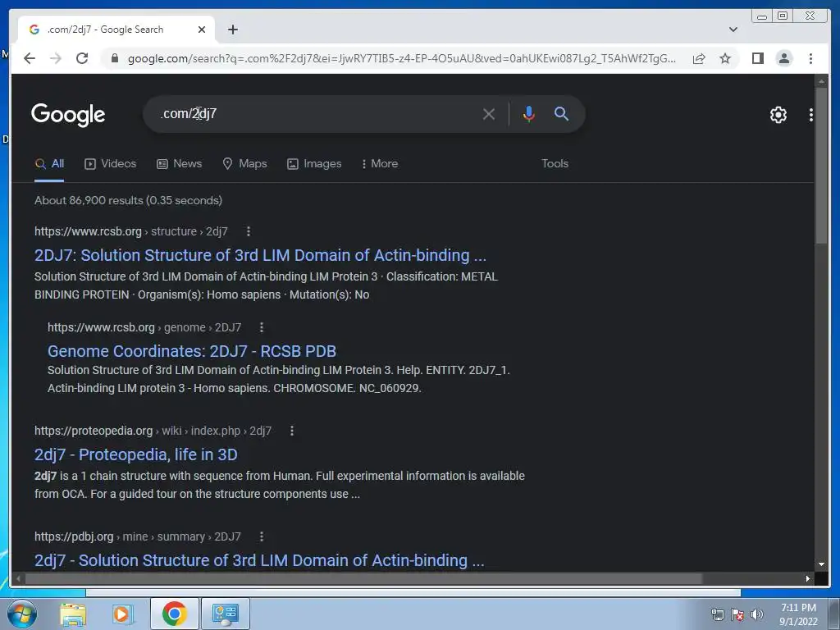840x630 pixels.
Task: Switch to the Videos tab
Action: (x=111, y=163)
